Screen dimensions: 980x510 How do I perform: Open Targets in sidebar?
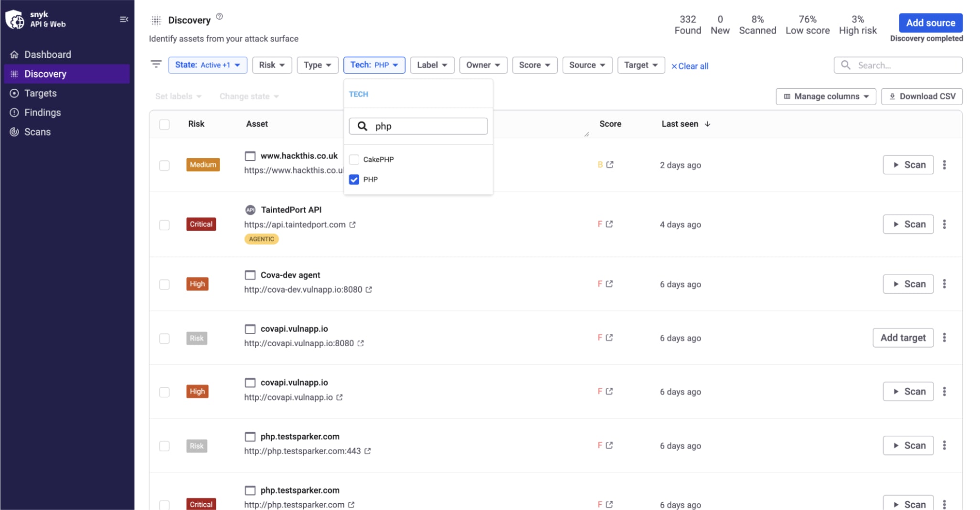tap(67, 93)
